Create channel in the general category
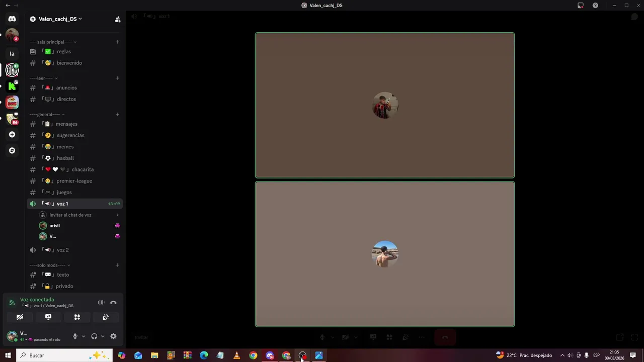The image size is (644, 362). (117, 114)
